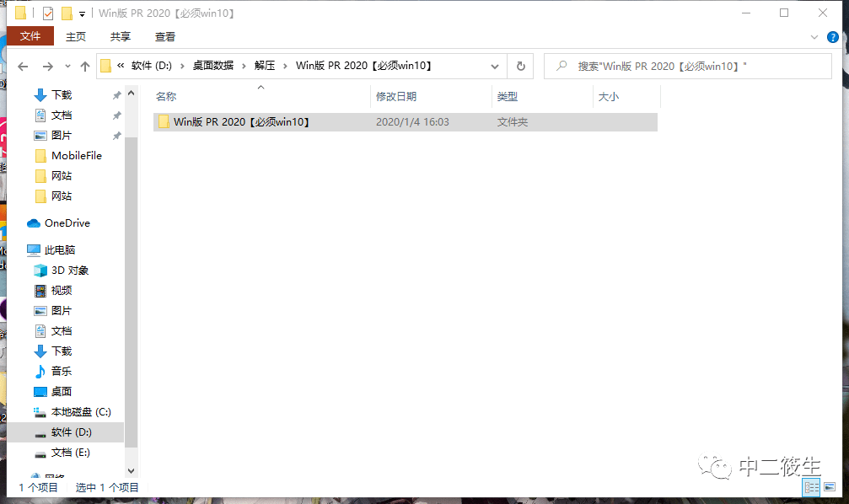Select the 新建文件夹 icon in quick access toolbar
849x504 pixels.
66,13
